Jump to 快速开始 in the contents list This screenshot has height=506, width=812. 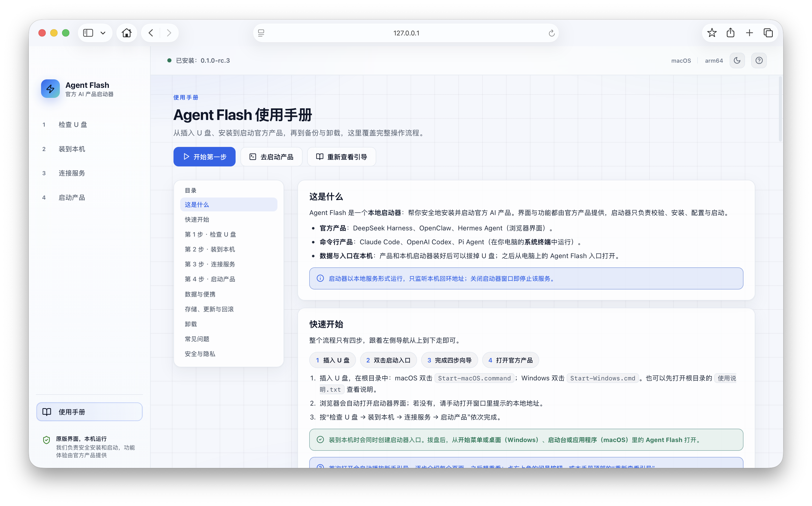click(x=229, y=220)
